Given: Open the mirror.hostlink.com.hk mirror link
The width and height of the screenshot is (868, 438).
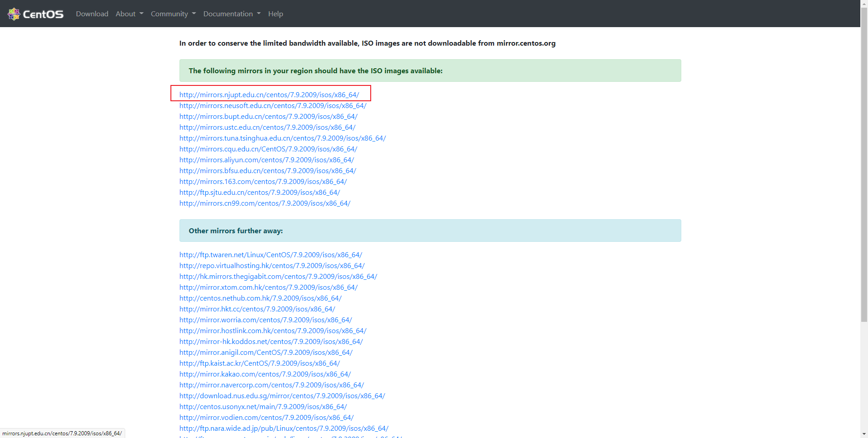Looking at the screenshot, I should (273, 331).
